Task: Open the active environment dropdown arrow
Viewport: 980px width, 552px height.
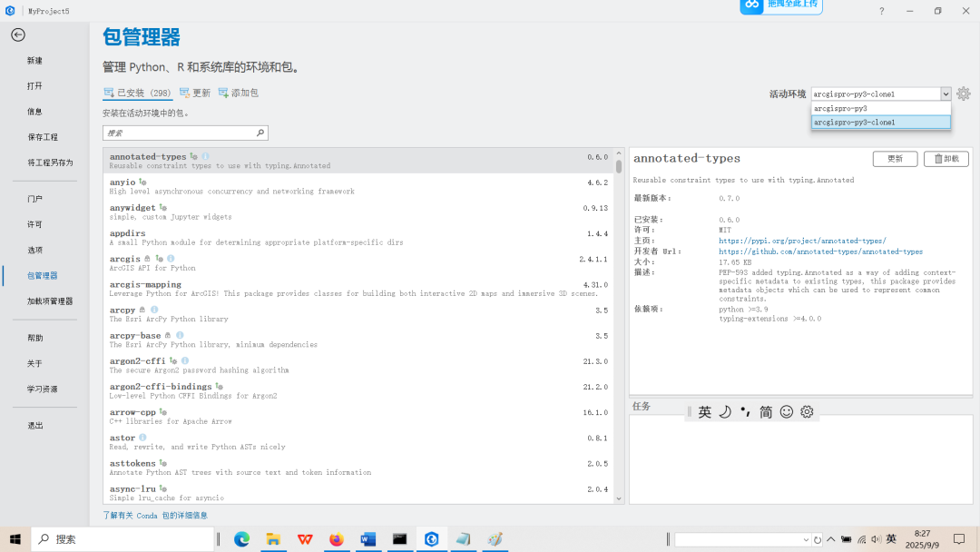Action: tap(946, 94)
